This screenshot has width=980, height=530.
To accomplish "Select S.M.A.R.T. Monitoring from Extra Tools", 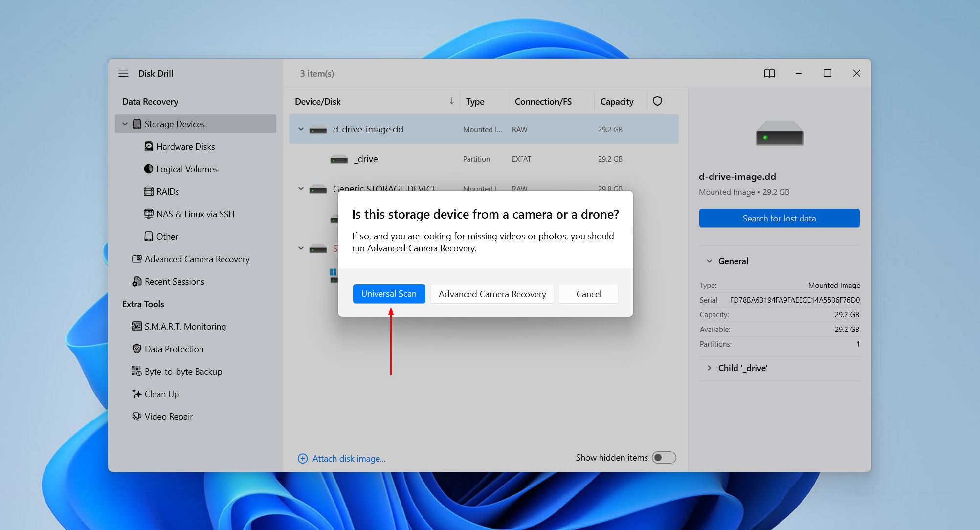I will (x=185, y=326).
